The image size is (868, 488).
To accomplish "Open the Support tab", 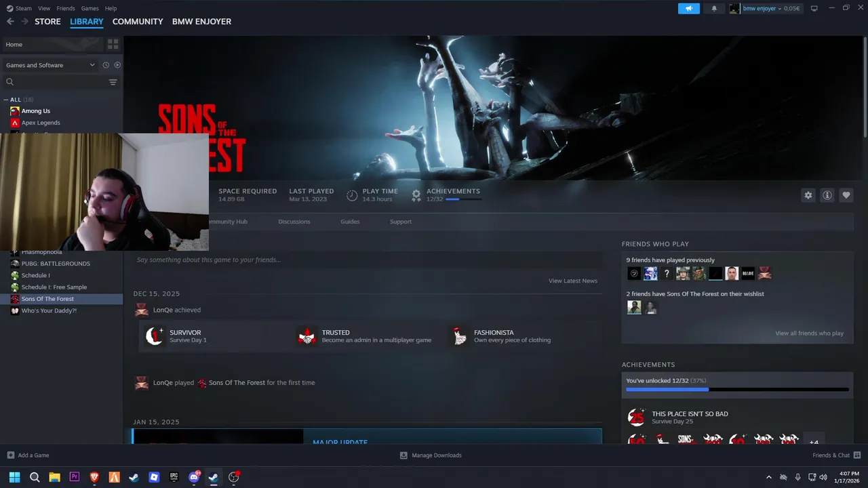I will [400, 222].
